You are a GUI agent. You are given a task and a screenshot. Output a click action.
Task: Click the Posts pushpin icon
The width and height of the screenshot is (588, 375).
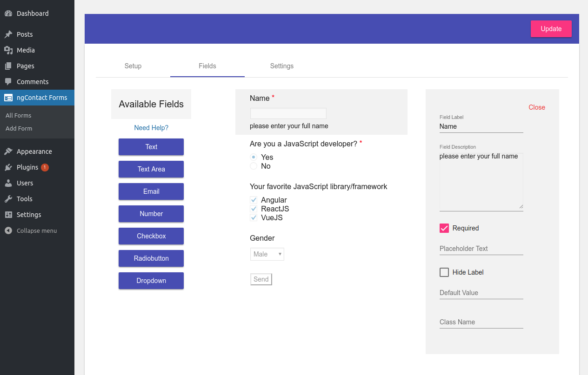[8, 34]
